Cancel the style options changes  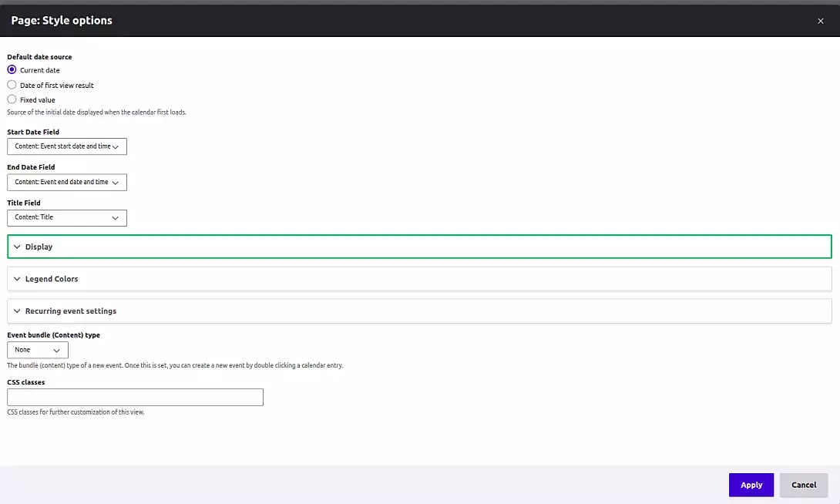803,485
